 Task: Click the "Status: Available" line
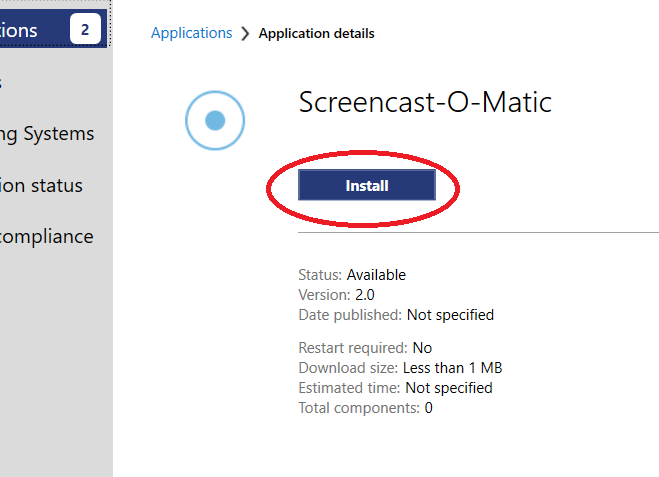pos(352,275)
